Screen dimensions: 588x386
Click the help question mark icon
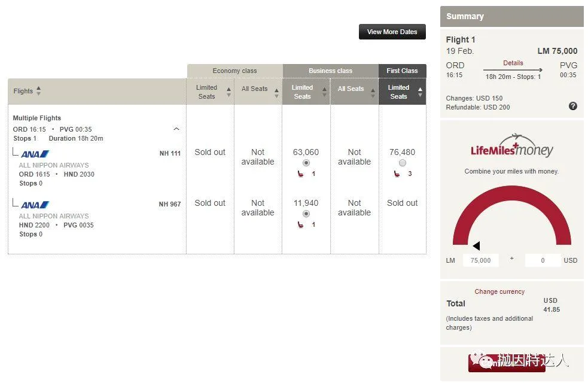[572, 106]
